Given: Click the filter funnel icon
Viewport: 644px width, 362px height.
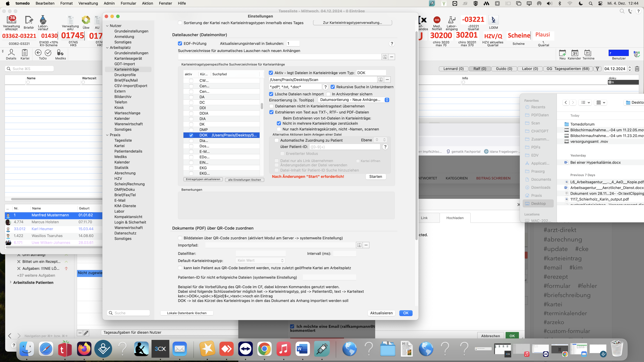Looking at the screenshot, I should pos(598,69).
